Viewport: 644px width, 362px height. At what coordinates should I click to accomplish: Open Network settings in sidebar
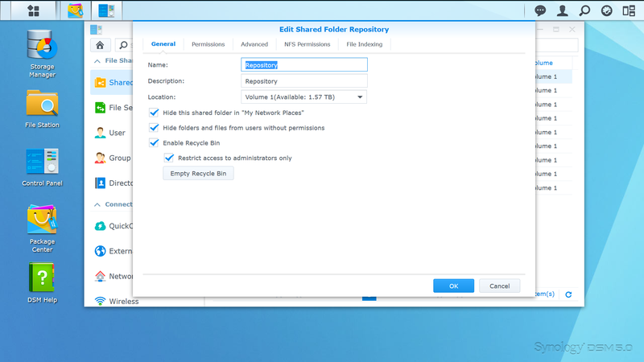[113, 276]
